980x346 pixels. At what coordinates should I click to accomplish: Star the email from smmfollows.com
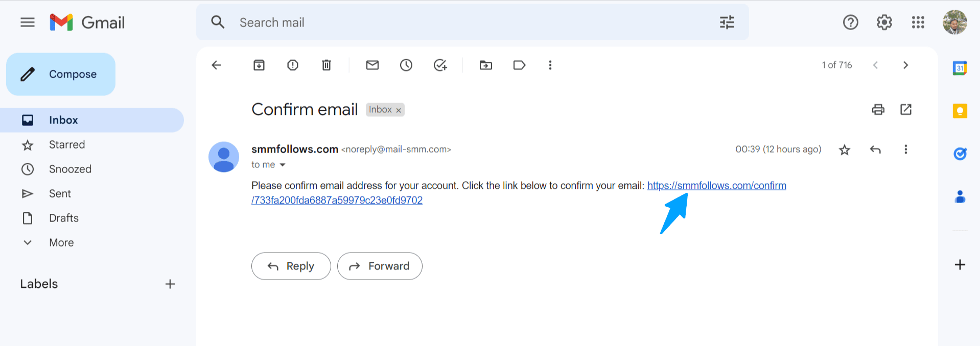pyautogui.click(x=844, y=150)
